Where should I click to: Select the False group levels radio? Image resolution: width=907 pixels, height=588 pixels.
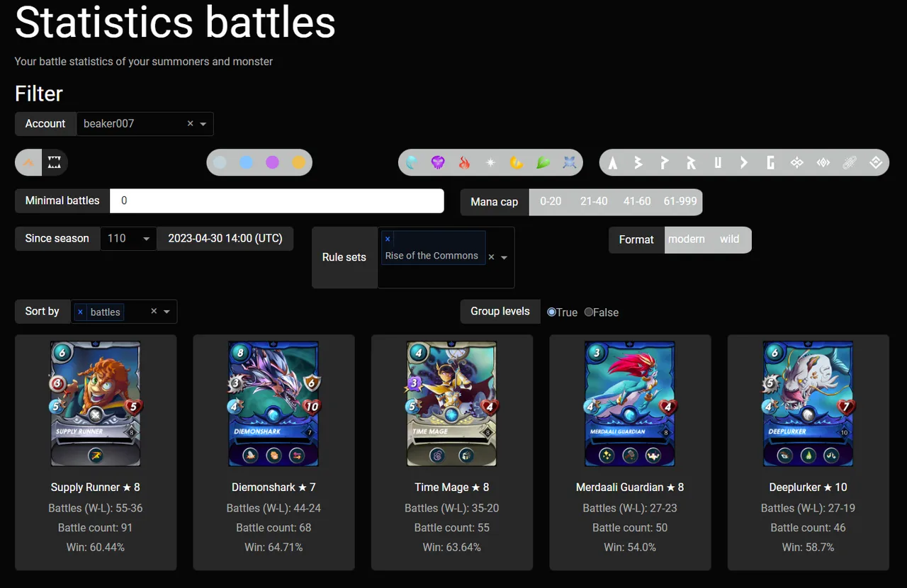coord(589,312)
